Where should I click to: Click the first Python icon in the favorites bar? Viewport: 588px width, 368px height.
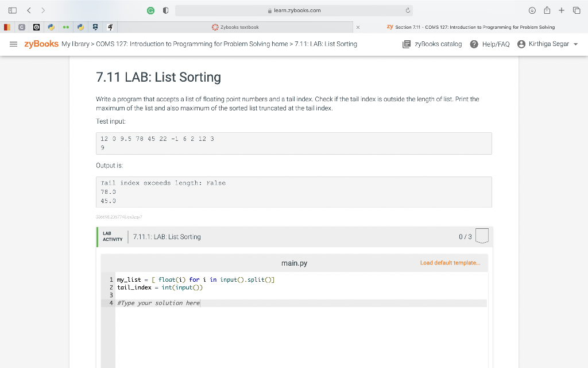pos(51,26)
